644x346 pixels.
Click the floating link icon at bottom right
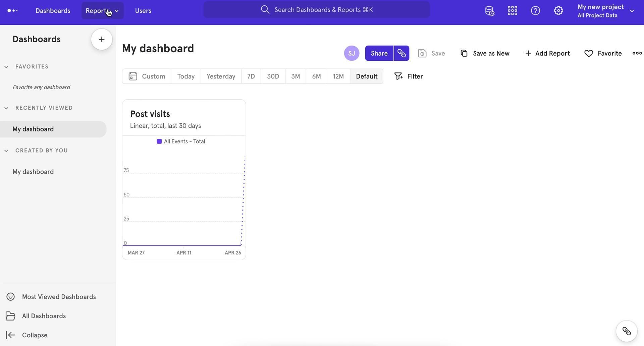point(626,331)
